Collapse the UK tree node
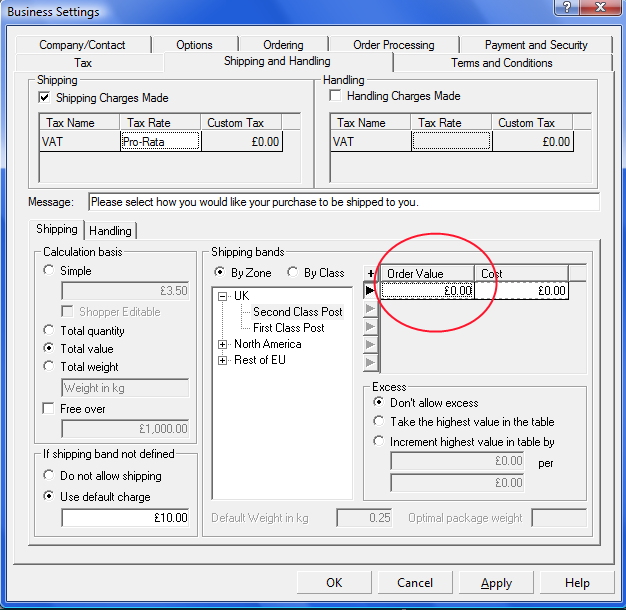 pyautogui.click(x=222, y=296)
